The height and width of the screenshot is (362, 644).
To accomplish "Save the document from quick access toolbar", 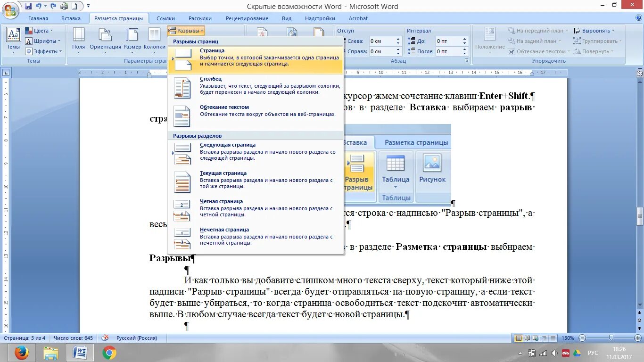I will click(29, 6).
